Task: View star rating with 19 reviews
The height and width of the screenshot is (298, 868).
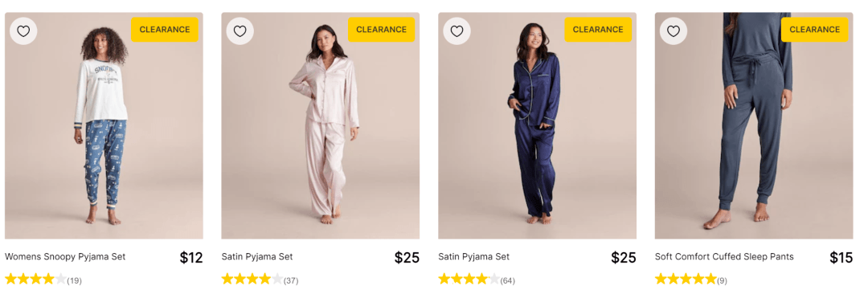Action: pyautogui.click(x=43, y=280)
